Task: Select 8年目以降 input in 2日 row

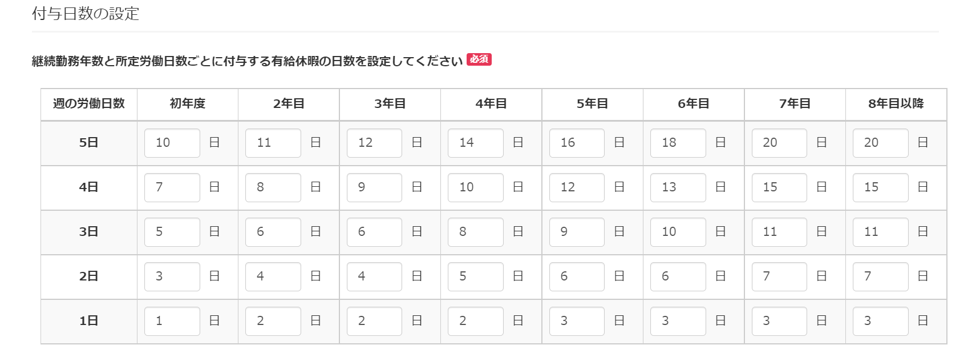Action: click(881, 276)
